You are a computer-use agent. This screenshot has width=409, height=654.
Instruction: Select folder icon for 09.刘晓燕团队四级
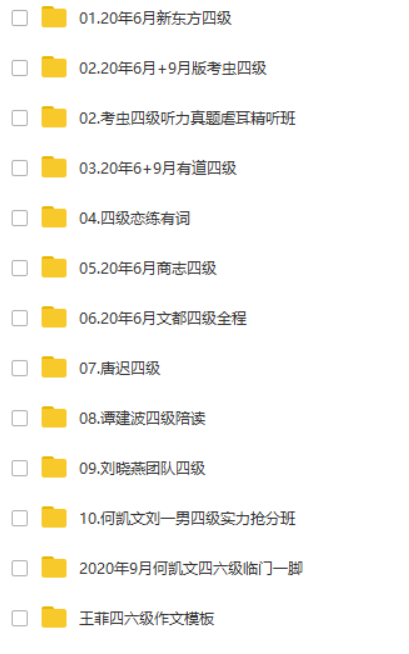54,468
